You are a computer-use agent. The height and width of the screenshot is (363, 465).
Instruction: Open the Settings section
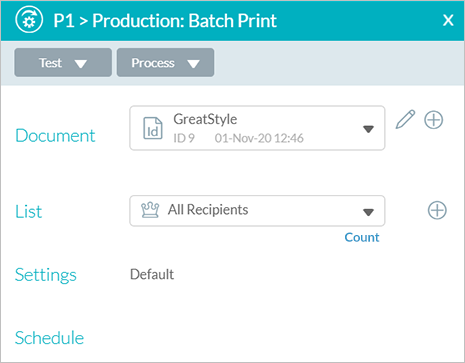coord(46,275)
